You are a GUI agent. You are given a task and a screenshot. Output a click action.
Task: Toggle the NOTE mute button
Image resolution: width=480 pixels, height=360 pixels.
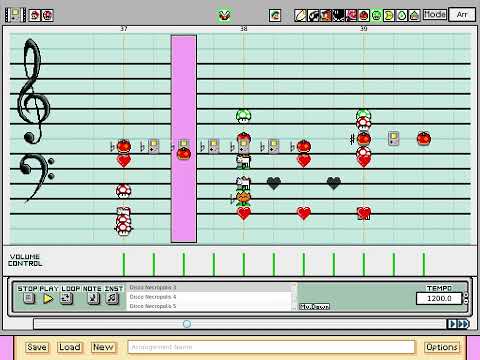pyautogui.click(x=93, y=298)
